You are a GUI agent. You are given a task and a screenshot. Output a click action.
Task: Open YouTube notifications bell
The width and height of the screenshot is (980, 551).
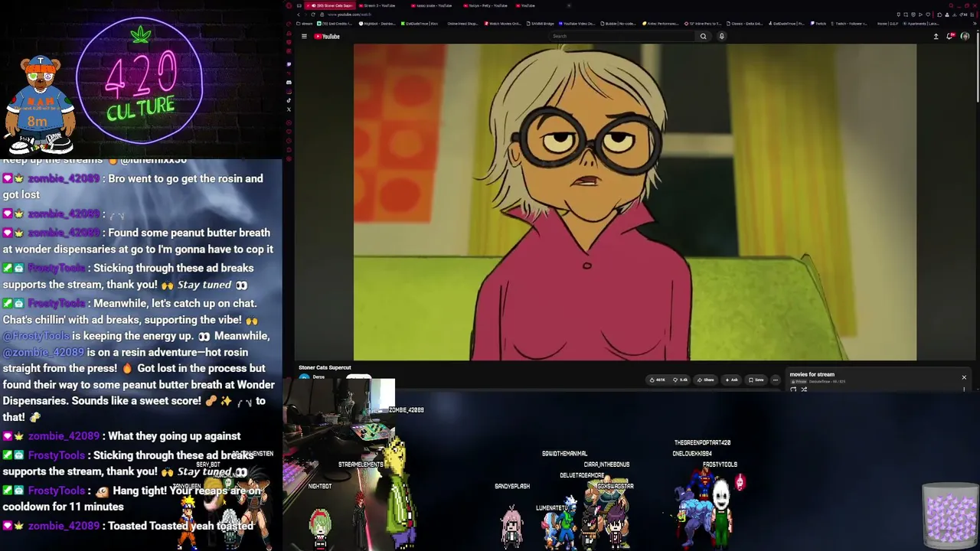950,36
